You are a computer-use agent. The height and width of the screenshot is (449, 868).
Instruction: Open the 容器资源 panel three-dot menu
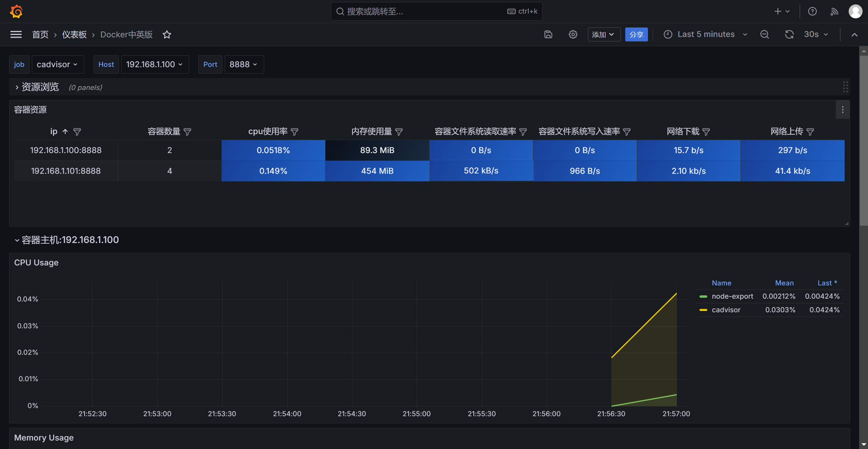(x=843, y=110)
